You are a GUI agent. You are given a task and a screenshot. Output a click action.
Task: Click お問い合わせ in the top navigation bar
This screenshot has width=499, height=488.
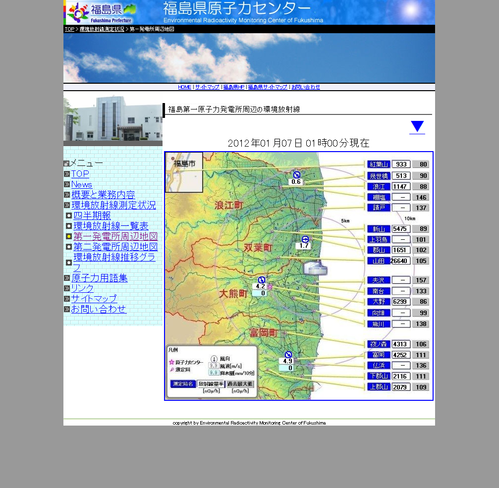306,87
